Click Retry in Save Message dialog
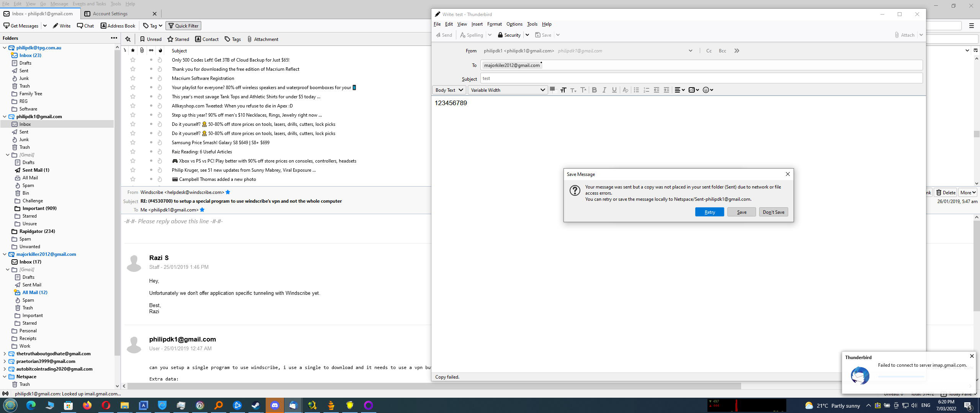Image resolution: width=980 pixels, height=413 pixels. 709,212
